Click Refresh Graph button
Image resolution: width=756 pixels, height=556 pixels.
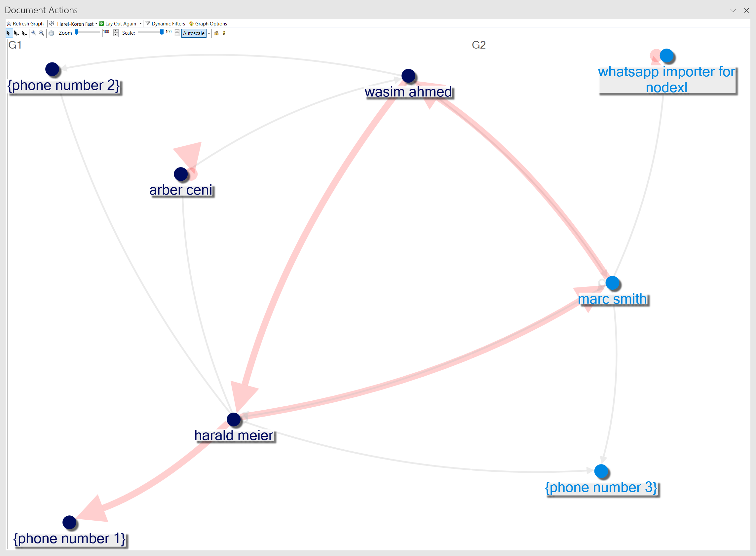click(x=25, y=23)
